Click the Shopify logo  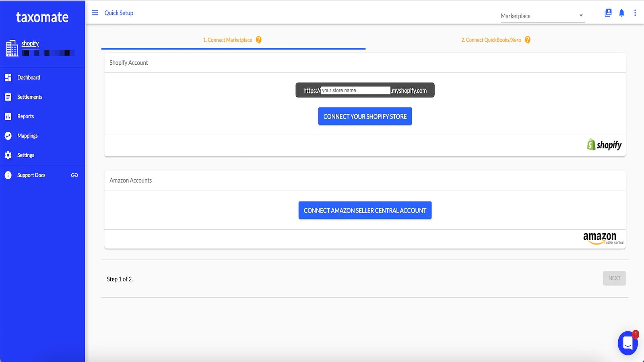pos(604,145)
